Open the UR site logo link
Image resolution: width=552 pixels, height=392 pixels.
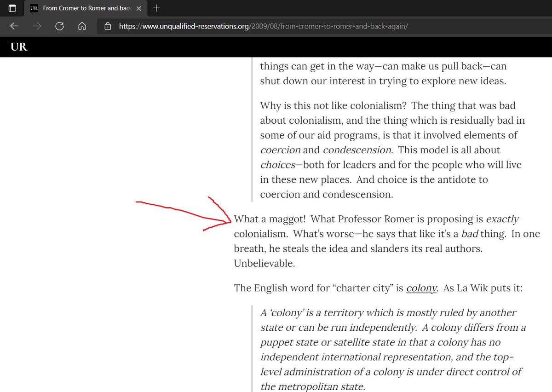pyautogui.click(x=19, y=46)
